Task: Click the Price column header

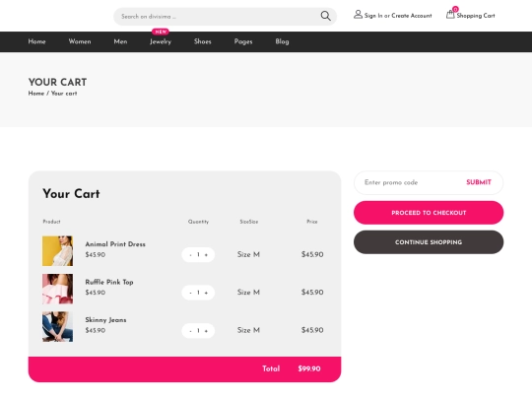Action: tap(312, 222)
